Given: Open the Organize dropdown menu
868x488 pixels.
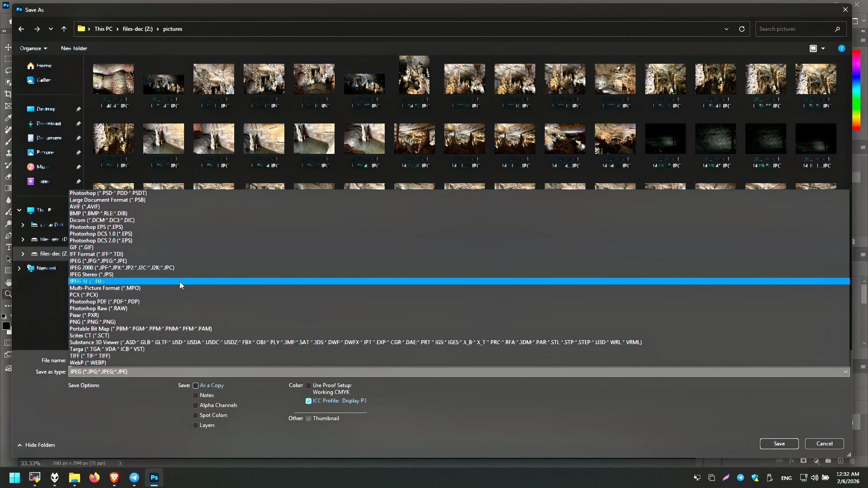Looking at the screenshot, I should coord(33,48).
